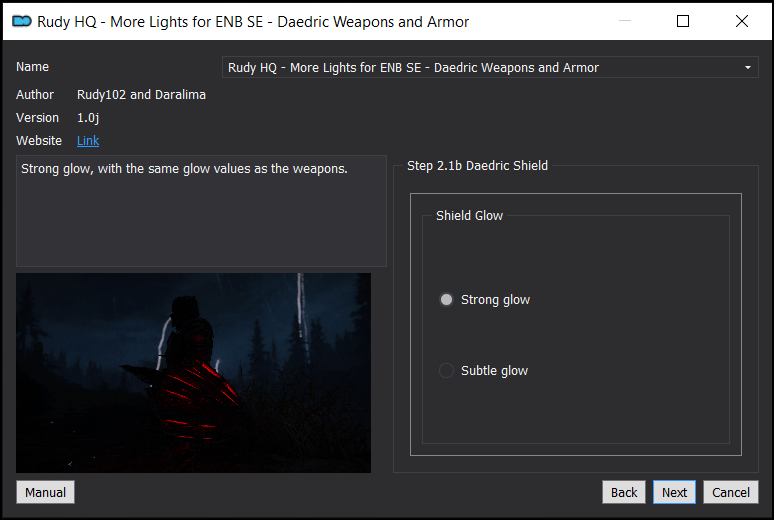Click the 'Name' field label
Viewport: 774px width, 520px height.
(x=33, y=67)
